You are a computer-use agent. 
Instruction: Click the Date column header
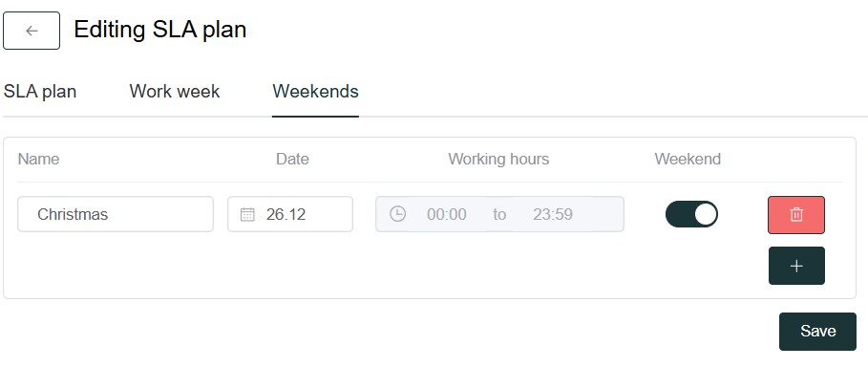click(292, 159)
